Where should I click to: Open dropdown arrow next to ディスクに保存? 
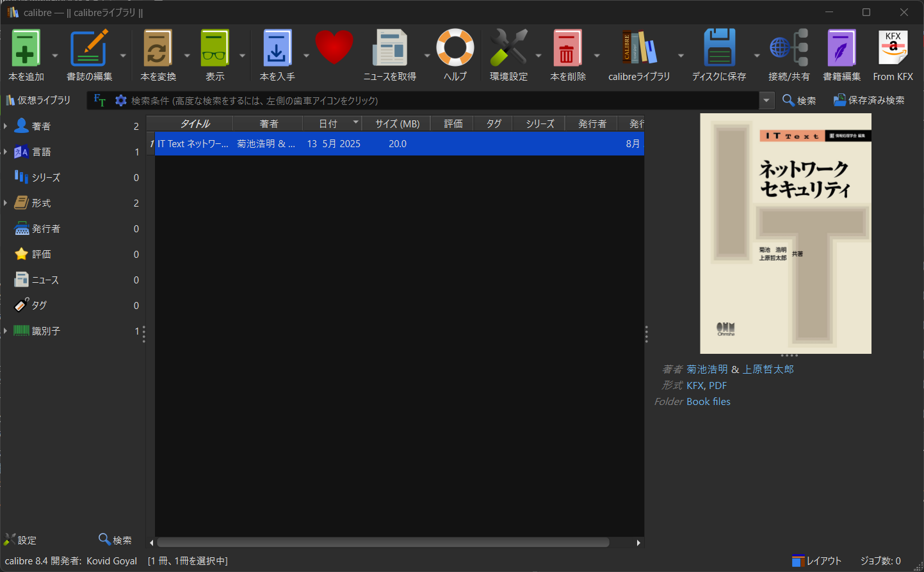[756, 56]
